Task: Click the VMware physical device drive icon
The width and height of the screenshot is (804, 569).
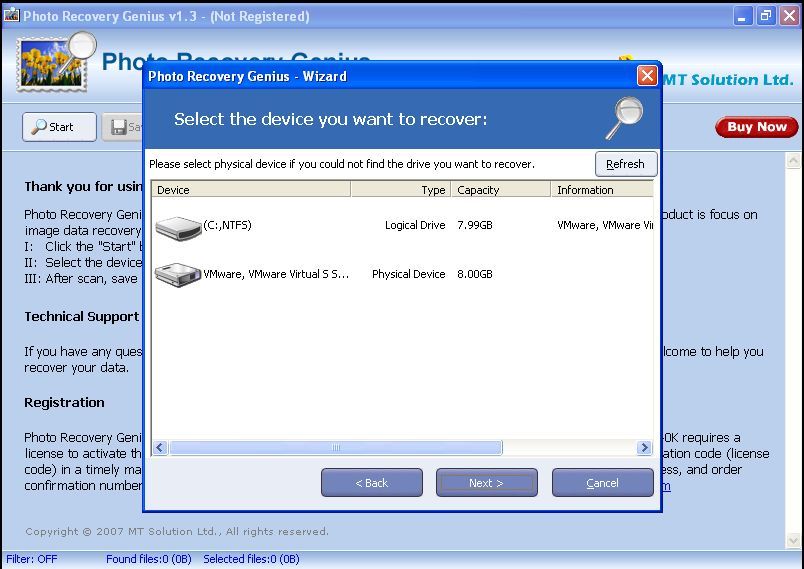Action: [178, 275]
